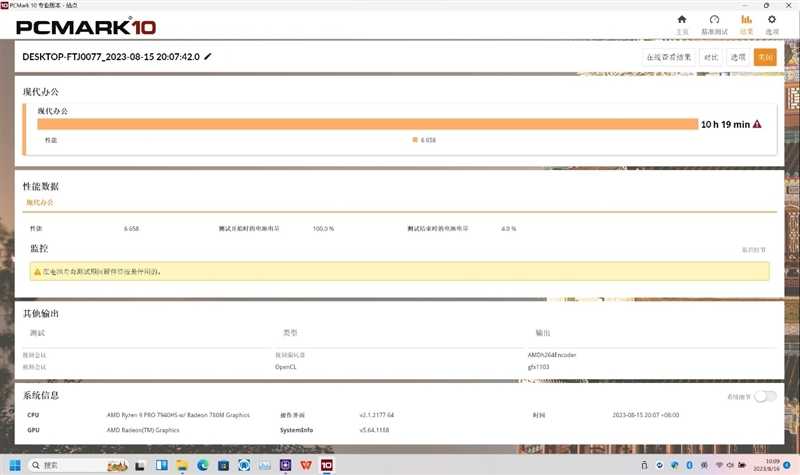The height and width of the screenshot is (475, 800).
Task: Click the orange performance score legend square
Action: pyautogui.click(x=415, y=140)
